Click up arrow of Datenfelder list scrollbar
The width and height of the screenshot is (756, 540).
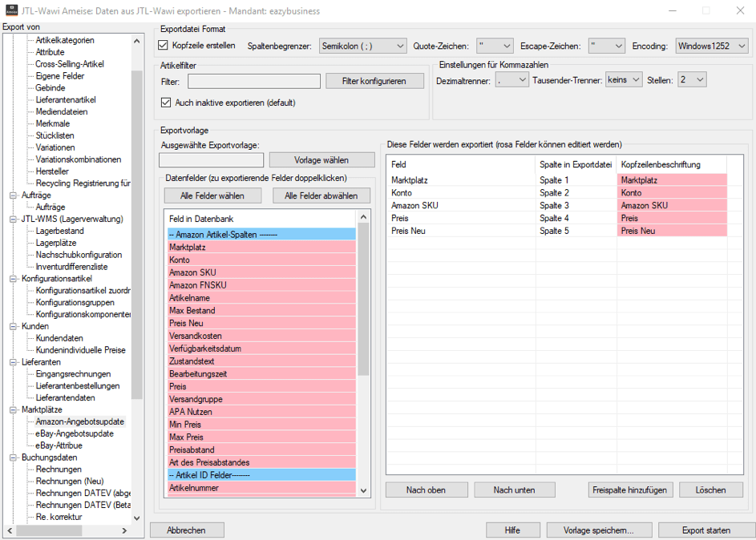[363, 217]
